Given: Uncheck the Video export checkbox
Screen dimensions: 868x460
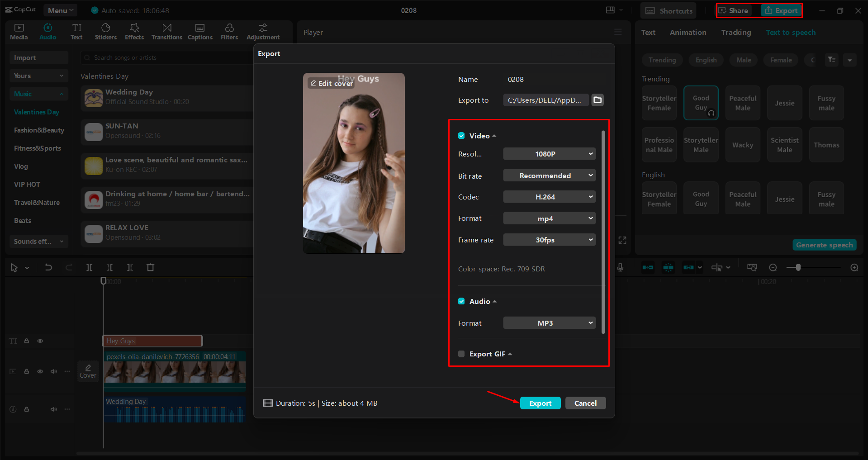Looking at the screenshot, I should click(x=461, y=135).
